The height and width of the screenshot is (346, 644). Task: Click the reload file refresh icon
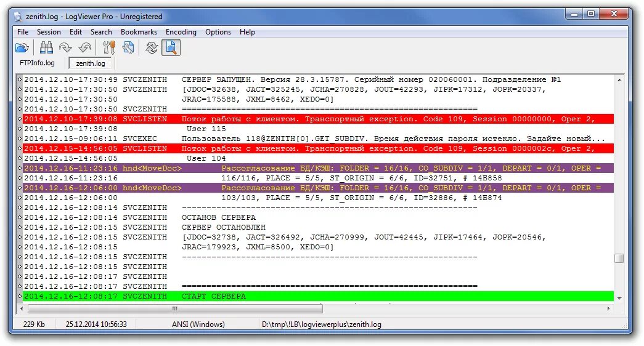pos(152,47)
